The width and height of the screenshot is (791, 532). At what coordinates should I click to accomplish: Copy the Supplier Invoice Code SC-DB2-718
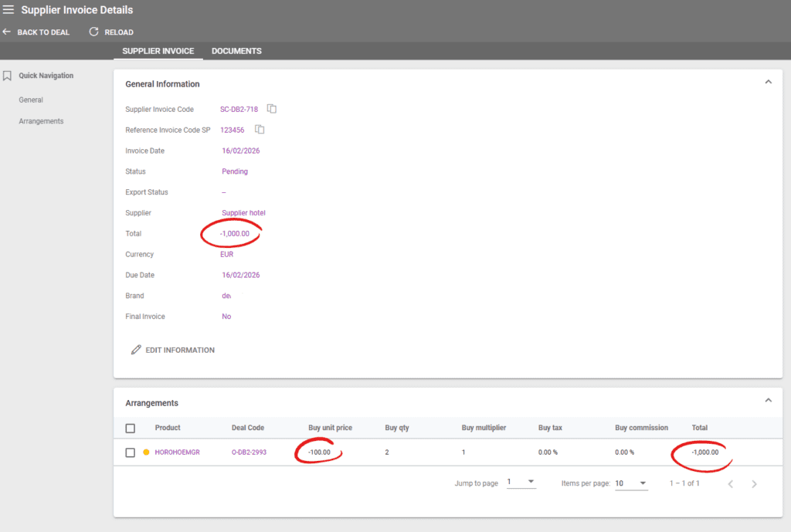pos(272,108)
